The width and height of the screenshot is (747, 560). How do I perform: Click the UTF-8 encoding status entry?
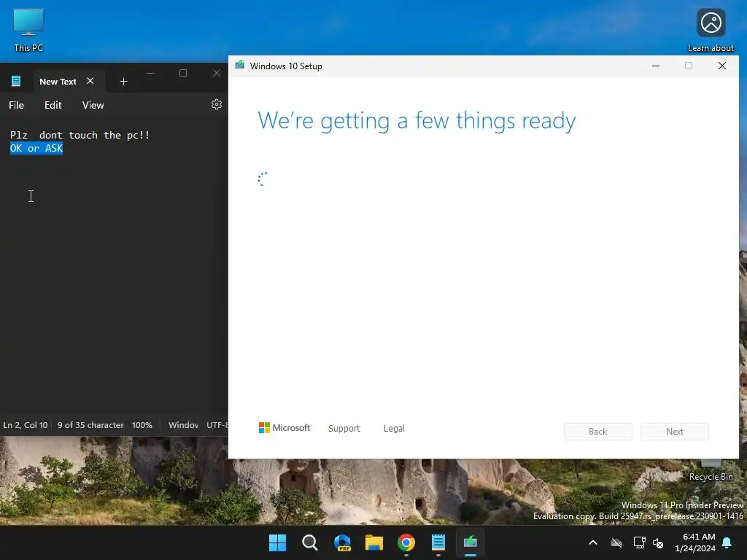217,425
